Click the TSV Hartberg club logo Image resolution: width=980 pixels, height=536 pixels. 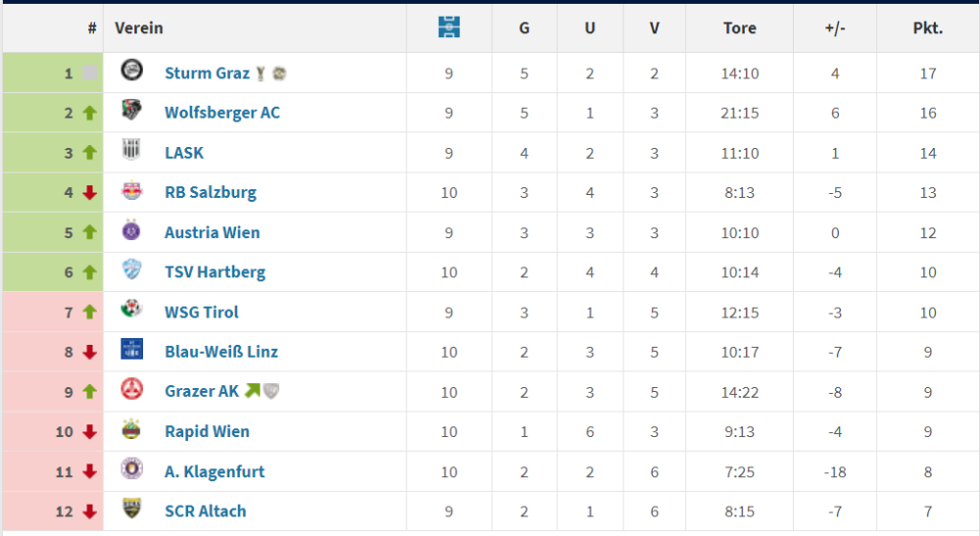[x=132, y=270]
